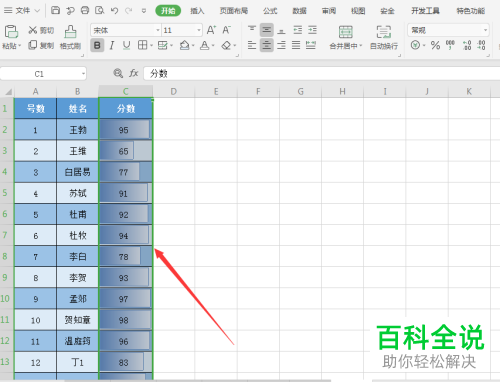Viewport: 500px width, 382px height.
Task: Toggle Bold formatting
Action: pyautogui.click(x=97, y=45)
